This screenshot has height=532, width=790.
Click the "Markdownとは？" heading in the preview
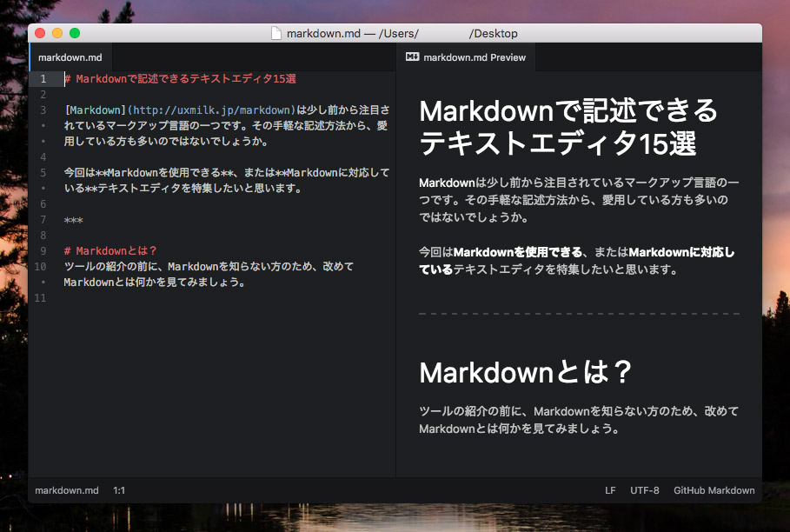tap(525, 372)
